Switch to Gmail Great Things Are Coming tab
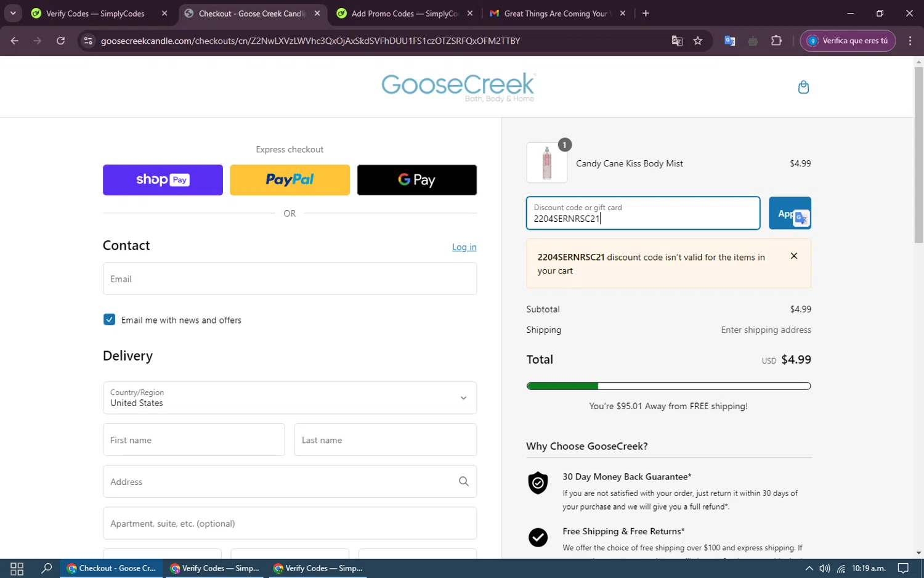 tap(557, 13)
